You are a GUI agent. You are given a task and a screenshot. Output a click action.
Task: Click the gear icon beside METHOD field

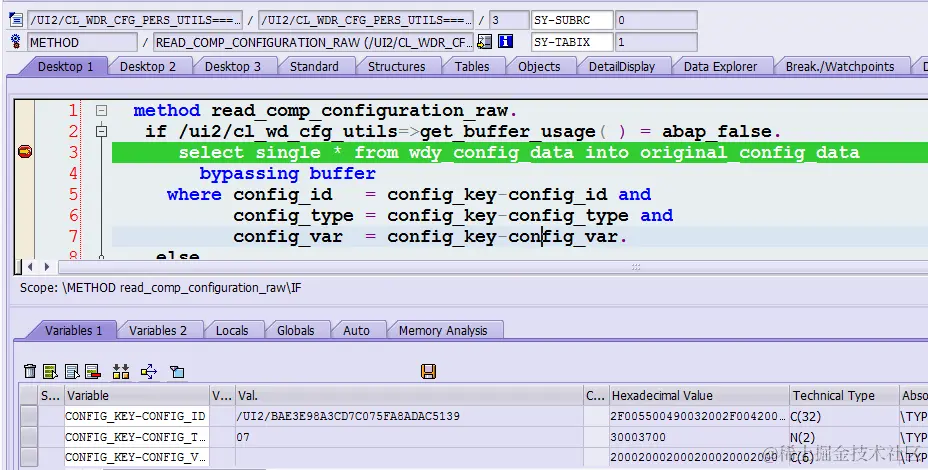[x=16, y=41]
